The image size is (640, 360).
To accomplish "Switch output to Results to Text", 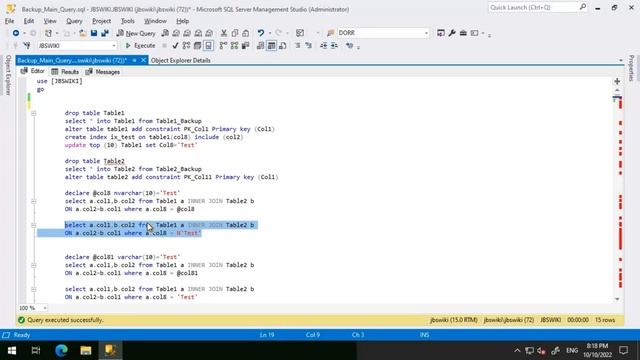I will [260, 46].
